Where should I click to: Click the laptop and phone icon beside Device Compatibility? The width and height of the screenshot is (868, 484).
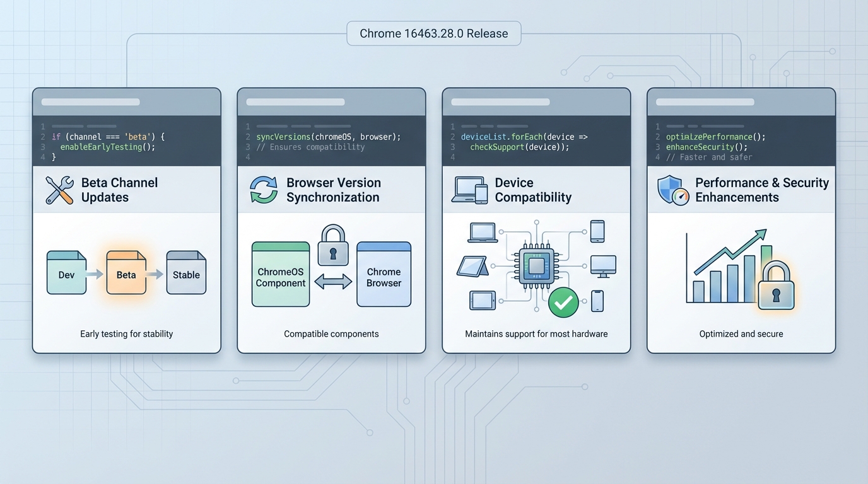point(470,190)
